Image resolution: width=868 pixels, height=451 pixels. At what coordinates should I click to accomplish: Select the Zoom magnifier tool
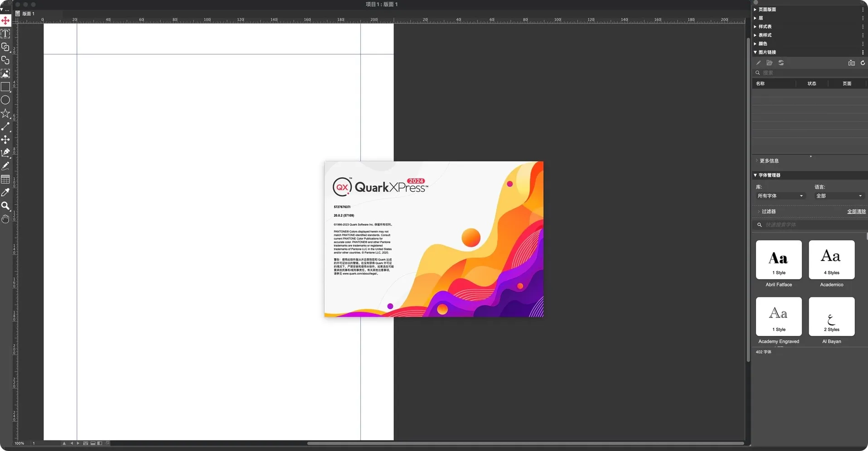5,206
